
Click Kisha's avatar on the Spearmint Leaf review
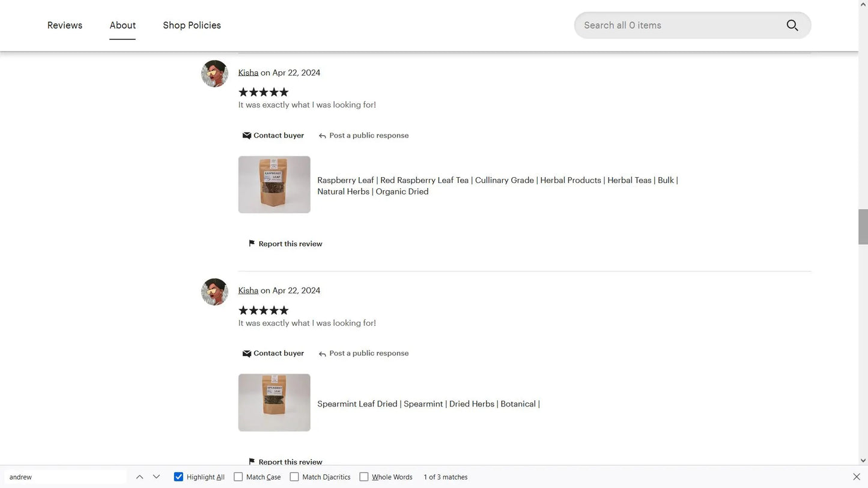[x=214, y=292]
